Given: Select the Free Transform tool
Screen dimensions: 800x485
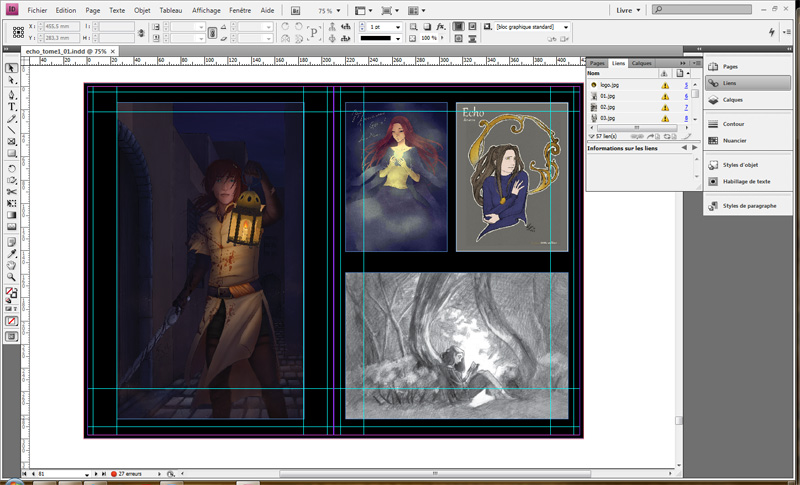Looking at the screenshot, I should coord(11,203).
